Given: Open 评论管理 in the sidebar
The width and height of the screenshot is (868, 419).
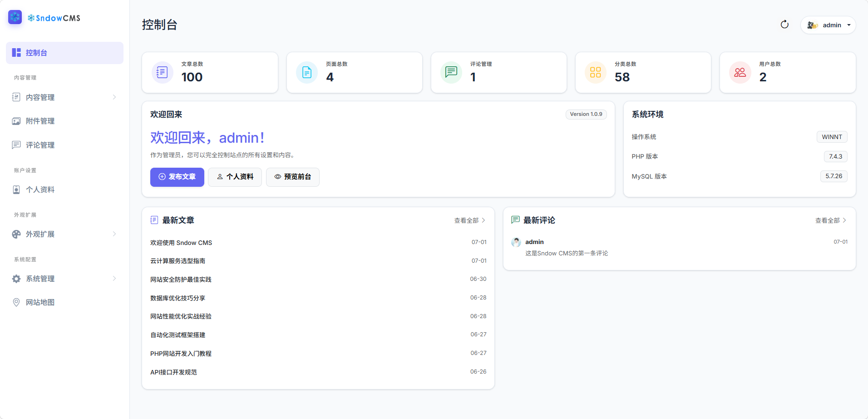Looking at the screenshot, I should [x=64, y=145].
